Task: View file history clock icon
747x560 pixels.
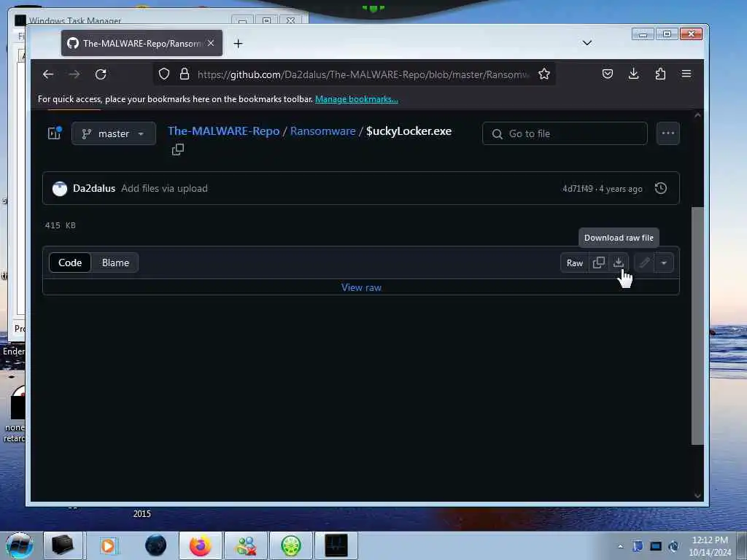Action: (661, 188)
